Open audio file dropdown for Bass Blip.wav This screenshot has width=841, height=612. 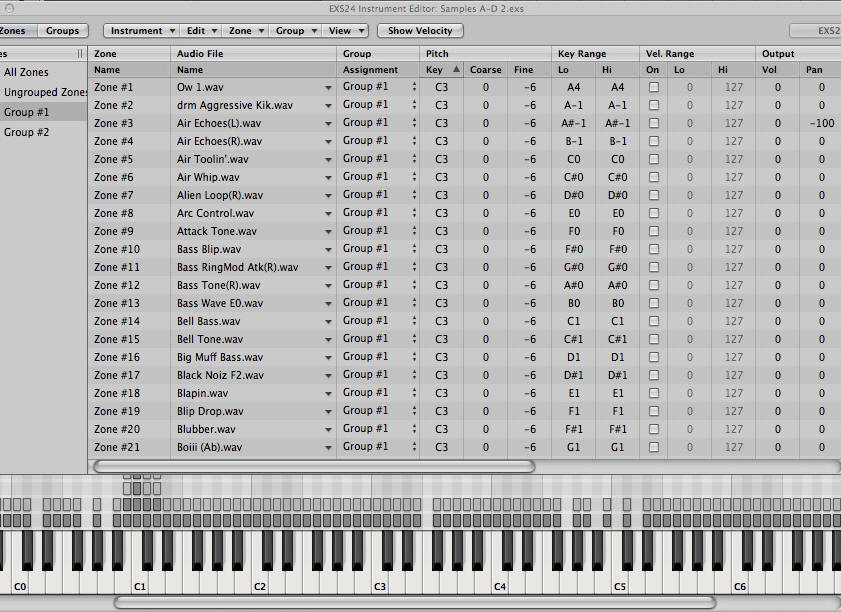[x=328, y=250]
